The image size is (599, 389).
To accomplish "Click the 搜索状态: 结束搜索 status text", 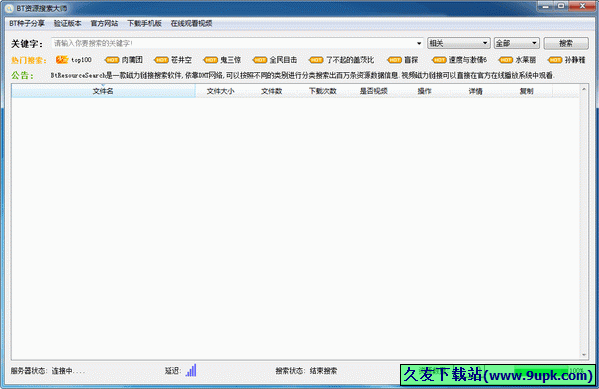I will click(x=306, y=371).
